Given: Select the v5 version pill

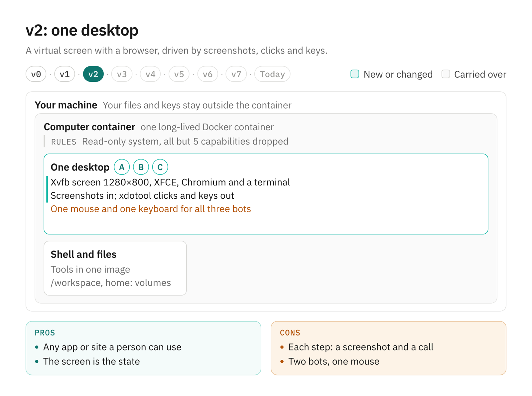Looking at the screenshot, I should pos(179,74).
